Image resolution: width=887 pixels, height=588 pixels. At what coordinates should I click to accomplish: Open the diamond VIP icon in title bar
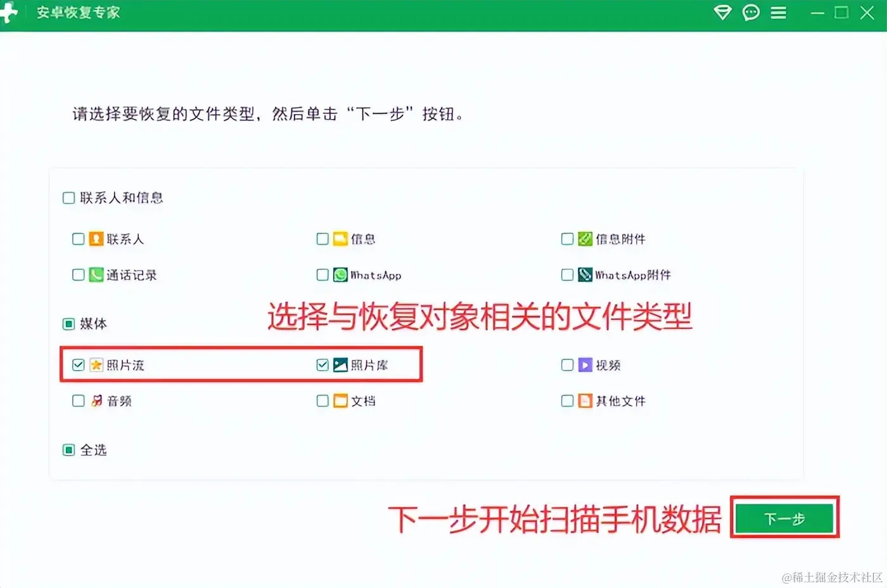click(x=723, y=13)
